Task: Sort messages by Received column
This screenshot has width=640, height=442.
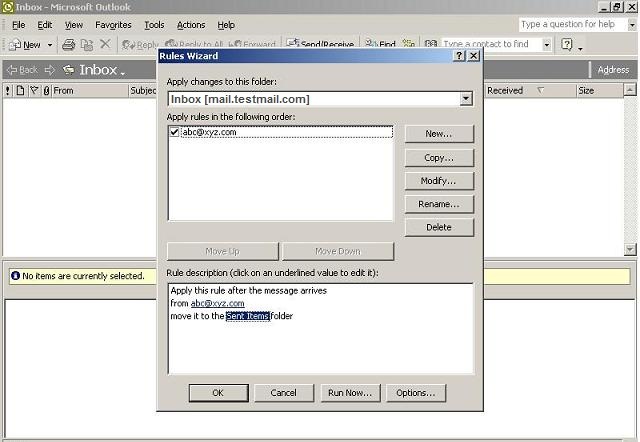Action: coord(530,91)
